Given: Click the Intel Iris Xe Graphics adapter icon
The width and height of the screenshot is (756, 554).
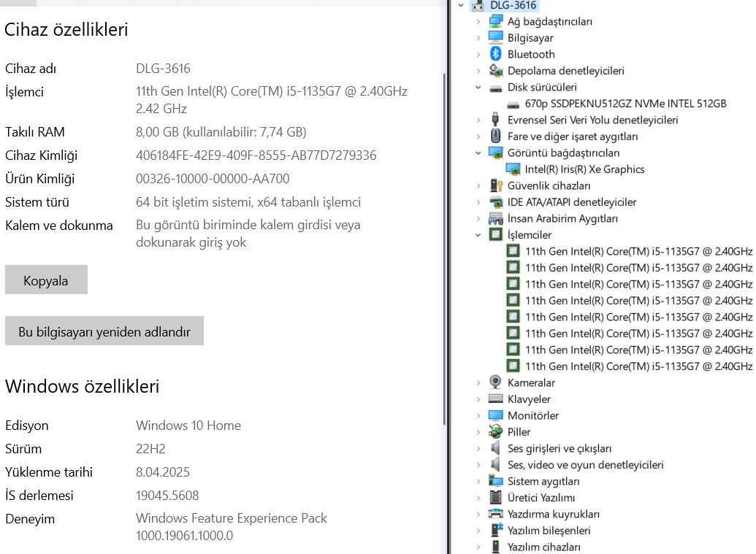Looking at the screenshot, I should pyautogui.click(x=513, y=169).
